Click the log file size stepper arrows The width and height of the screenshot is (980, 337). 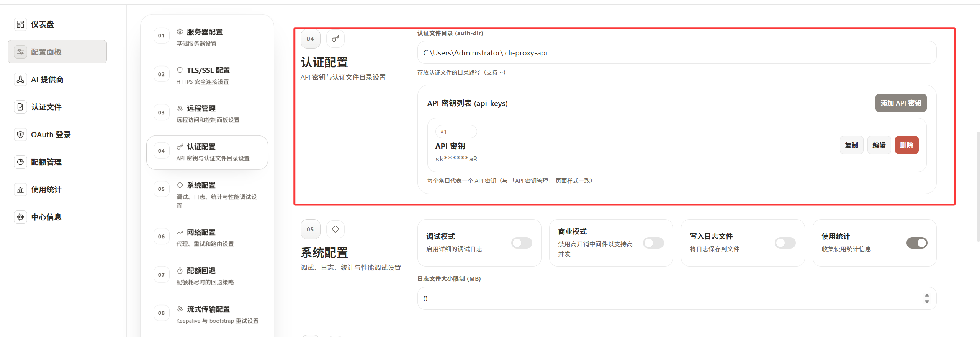926,298
